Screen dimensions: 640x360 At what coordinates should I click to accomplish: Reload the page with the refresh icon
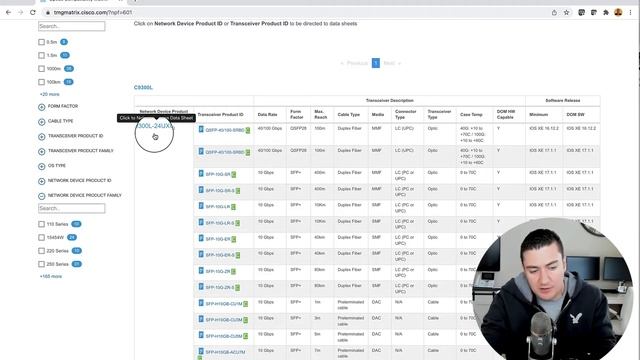pos(33,13)
